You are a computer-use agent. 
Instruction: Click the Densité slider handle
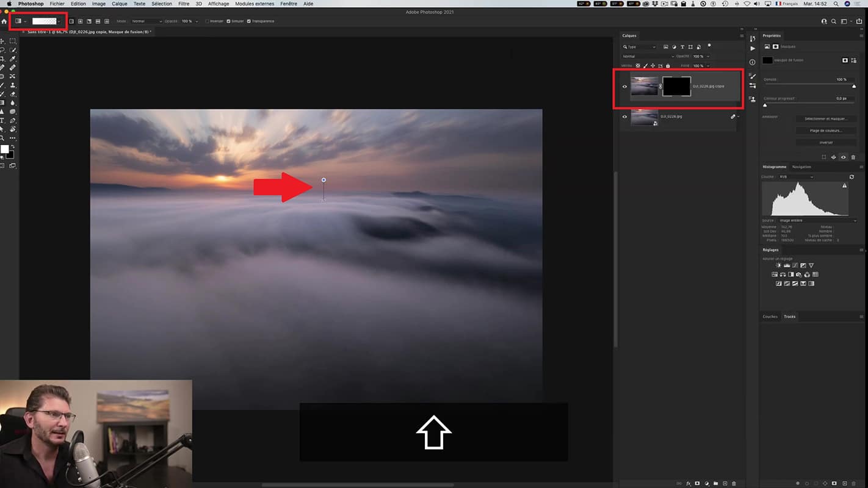coord(854,87)
